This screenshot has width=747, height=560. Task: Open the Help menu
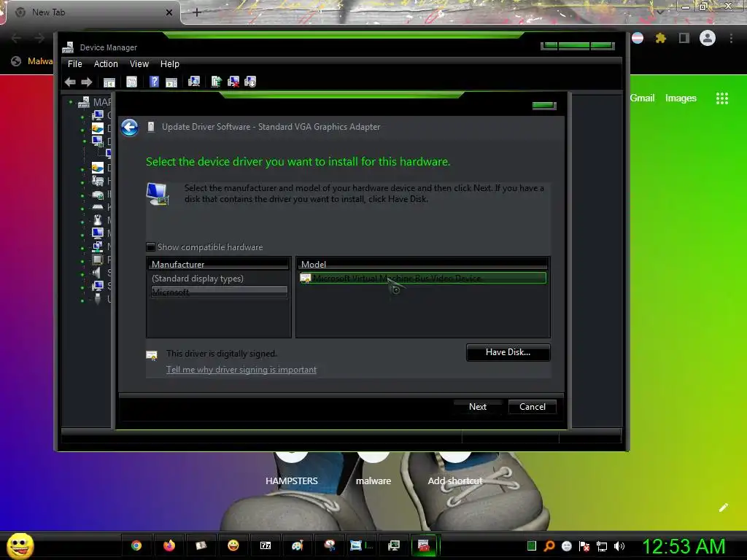(x=169, y=64)
